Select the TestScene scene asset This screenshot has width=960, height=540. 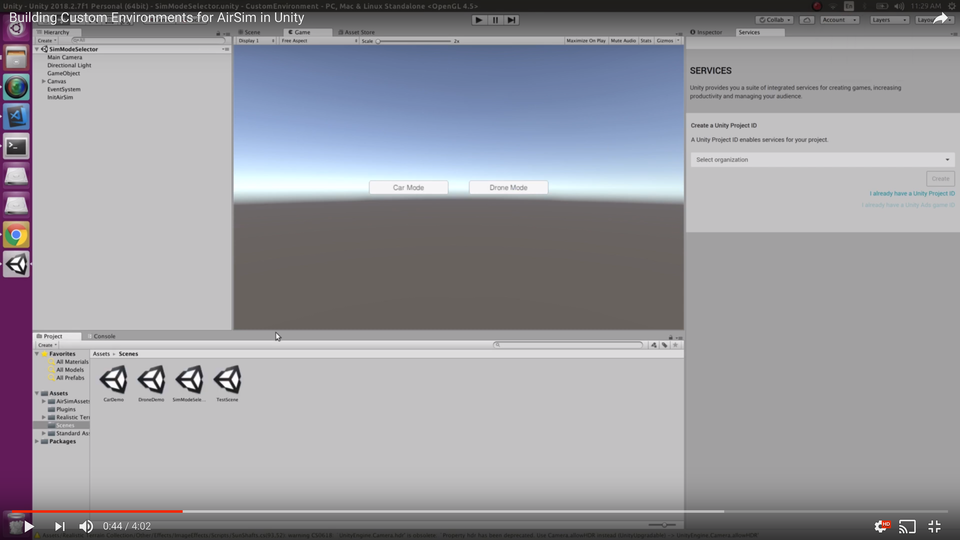click(227, 380)
